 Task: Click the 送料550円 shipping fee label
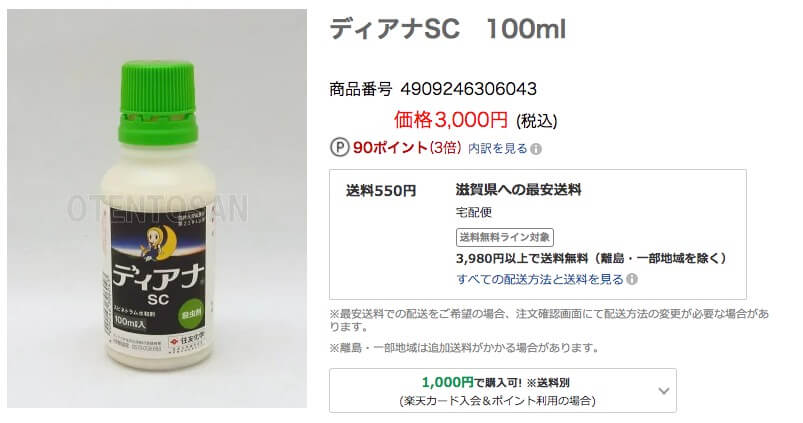pyautogui.click(x=381, y=191)
